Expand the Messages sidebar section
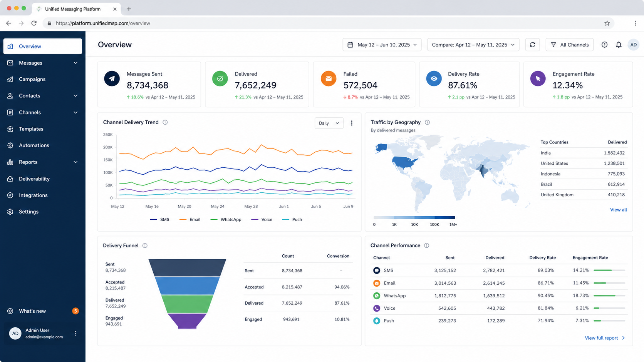The image size is (644, 362). click(43, 63)
